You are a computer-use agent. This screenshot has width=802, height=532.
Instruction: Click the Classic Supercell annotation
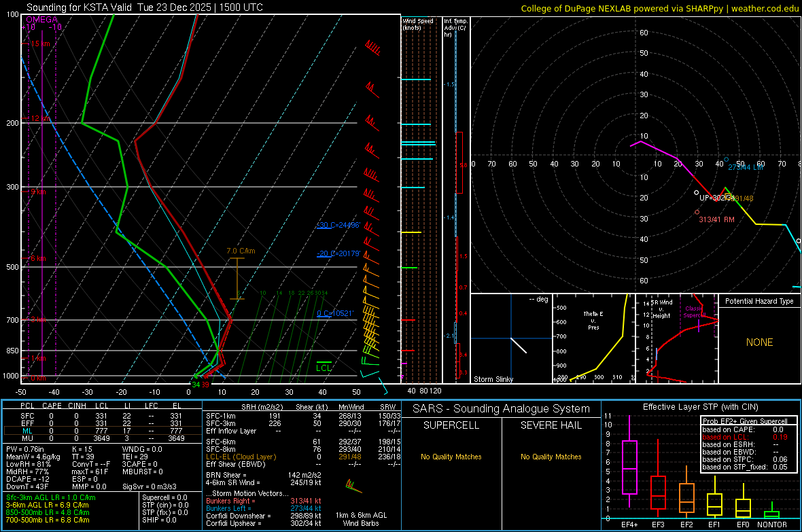point(694,312)
